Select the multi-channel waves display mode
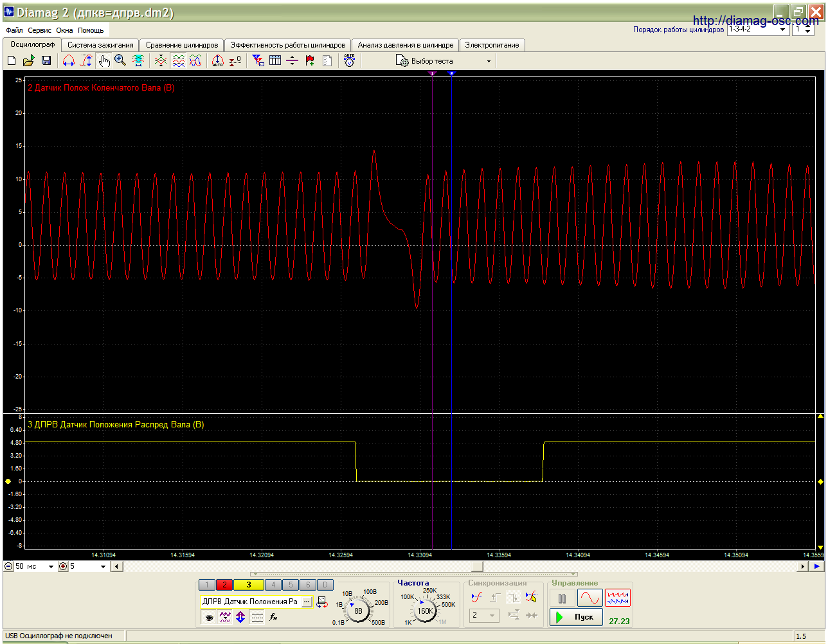The height and width of the screenshot is (644, 828). [618, 598]
